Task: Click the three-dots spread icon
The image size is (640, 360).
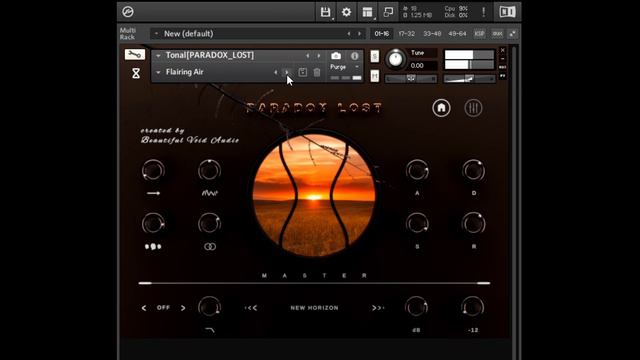Action: tap(153, 247)
